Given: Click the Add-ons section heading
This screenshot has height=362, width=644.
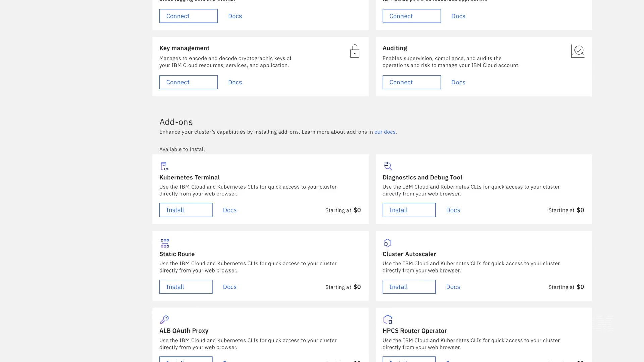Looking at the screenshot, I should coord(176,122).
